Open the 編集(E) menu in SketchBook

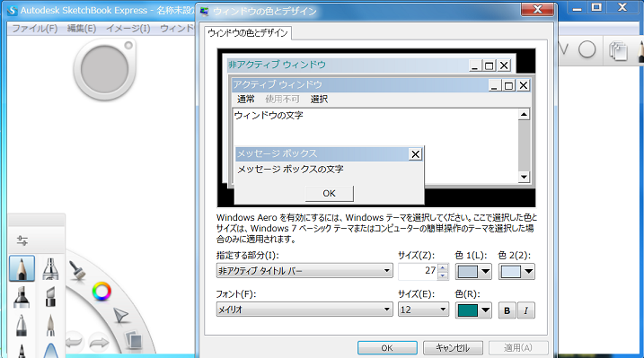82,29
